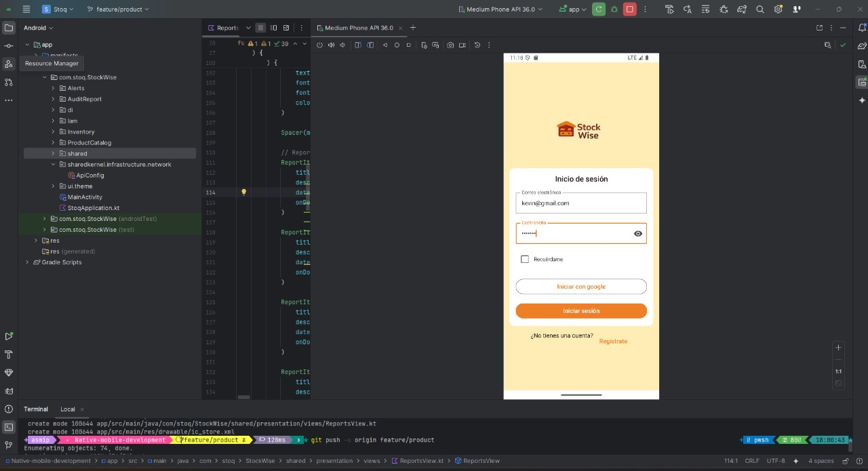Open the App Quality Insights gem
This screenshot has height=471, width=868.
click(9, 373)
